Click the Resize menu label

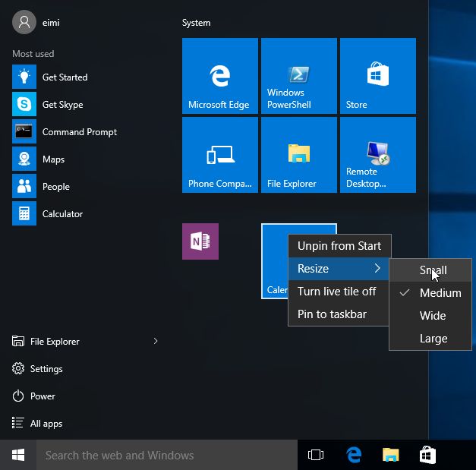[x=313, y=269]
